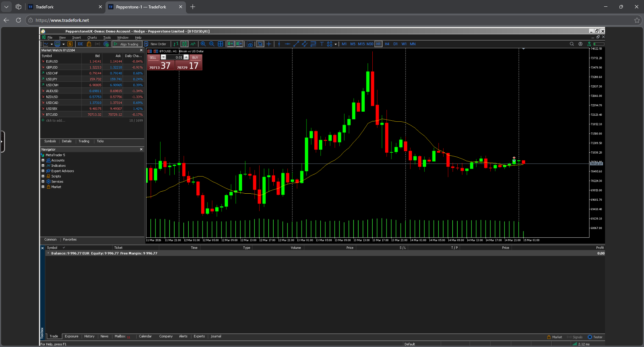Click the one-click volume input field

tap(175, 57)
